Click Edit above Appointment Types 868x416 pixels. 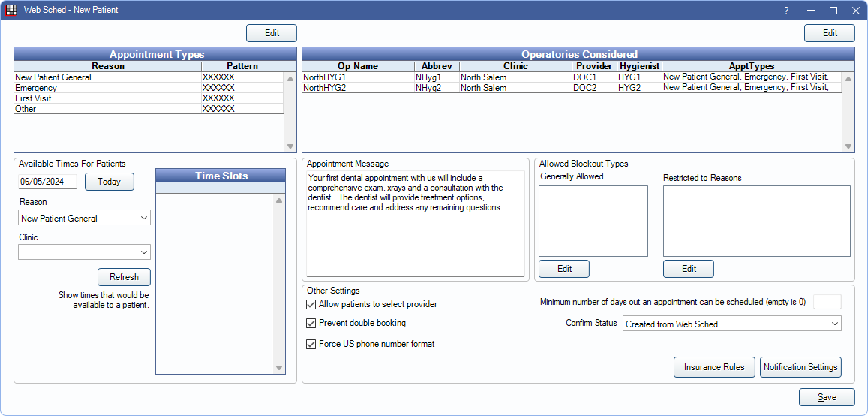point(272,33)
